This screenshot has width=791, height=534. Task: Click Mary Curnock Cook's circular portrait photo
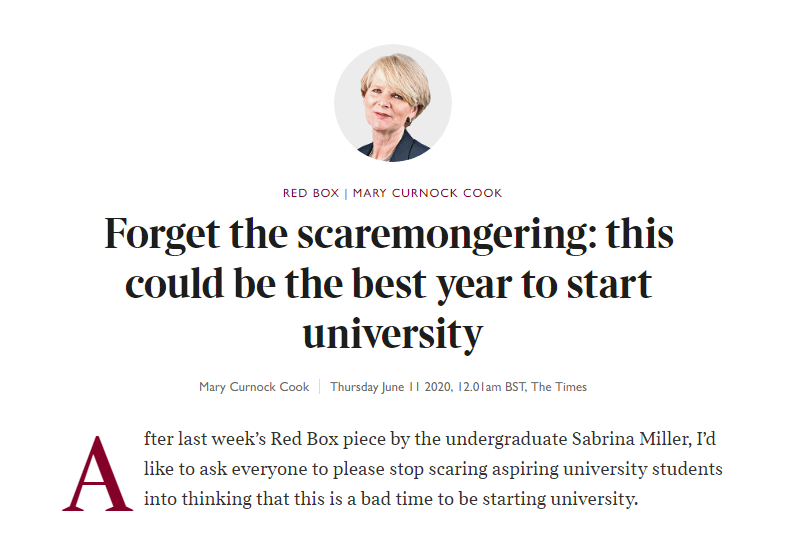pyautogui.click(x=392, y=103)
